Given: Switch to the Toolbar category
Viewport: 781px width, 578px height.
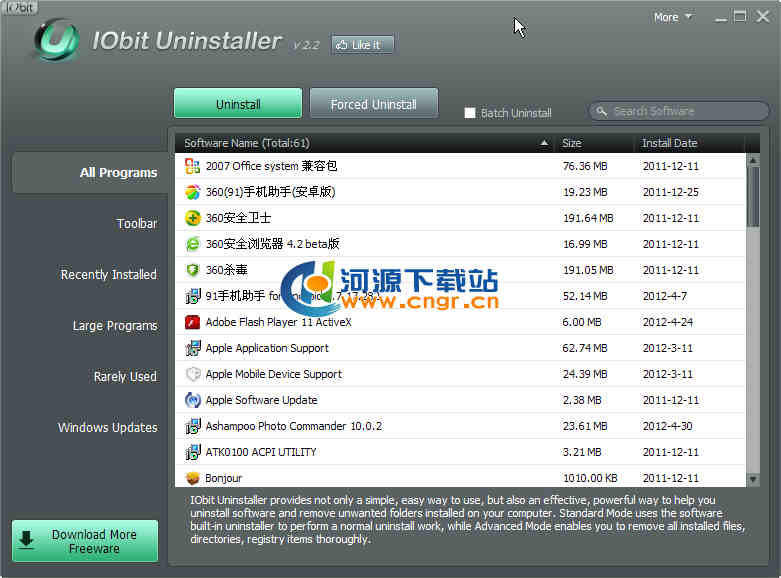Looking at the screenshot, I should (137, 224).
